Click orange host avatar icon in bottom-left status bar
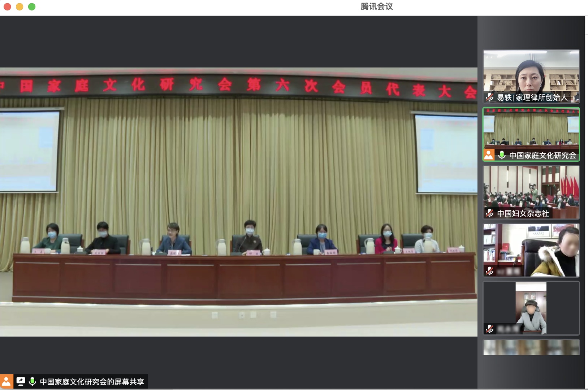 tap(7, 381)
